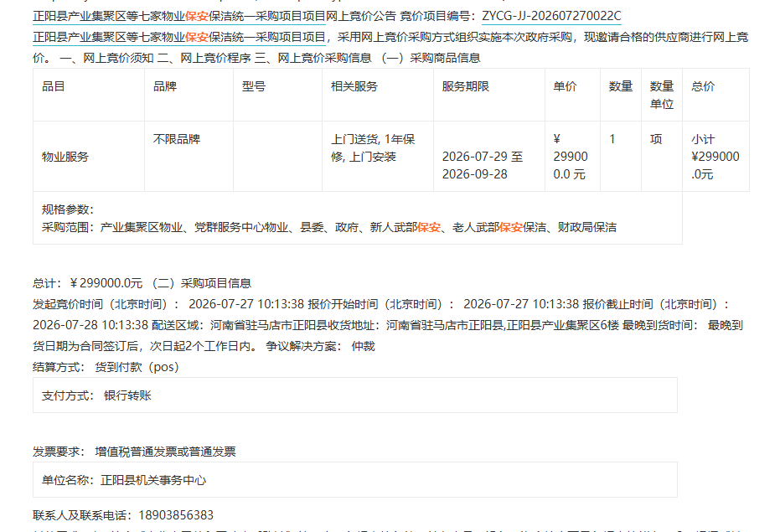The height and width of the screenshot is (532, 780).
Task: Click the 总计 ¥299000.0元 total text
Action: click(x=87, y=283)
